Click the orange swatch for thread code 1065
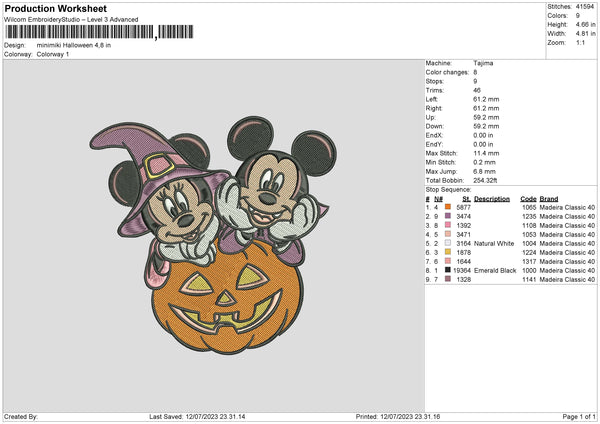 click(448, 207)
